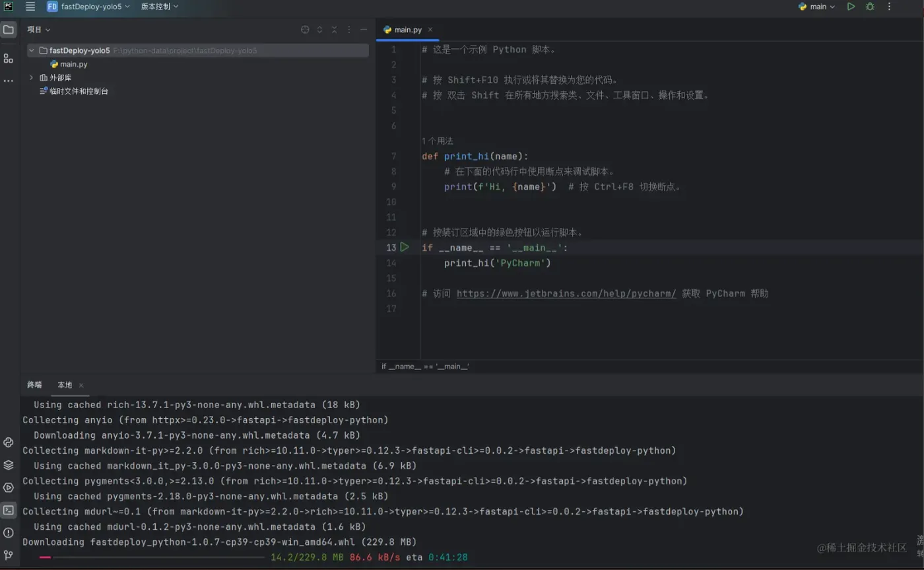Screen dimensions: 924x570
Task: Open the Services tool window
Action: click(9, 487)
